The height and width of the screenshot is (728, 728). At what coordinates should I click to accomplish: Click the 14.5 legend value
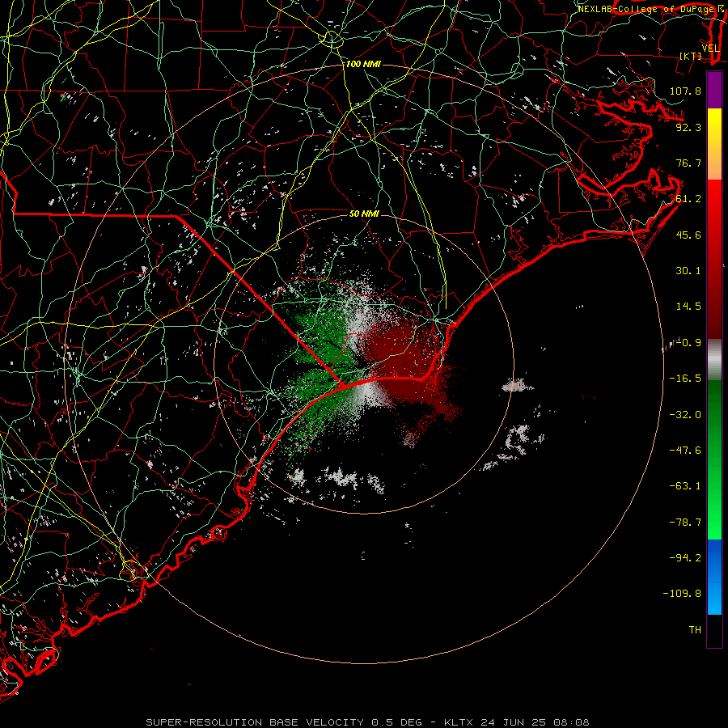click(688, 307)
